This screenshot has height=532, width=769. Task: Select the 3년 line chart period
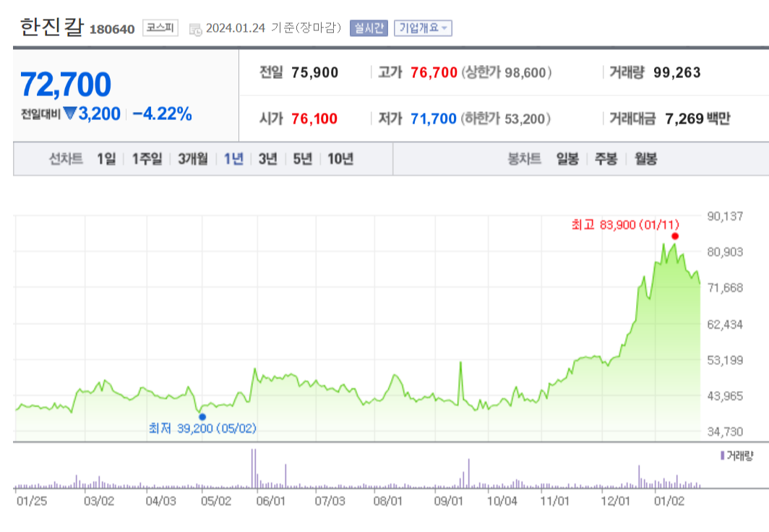(267, 159)
